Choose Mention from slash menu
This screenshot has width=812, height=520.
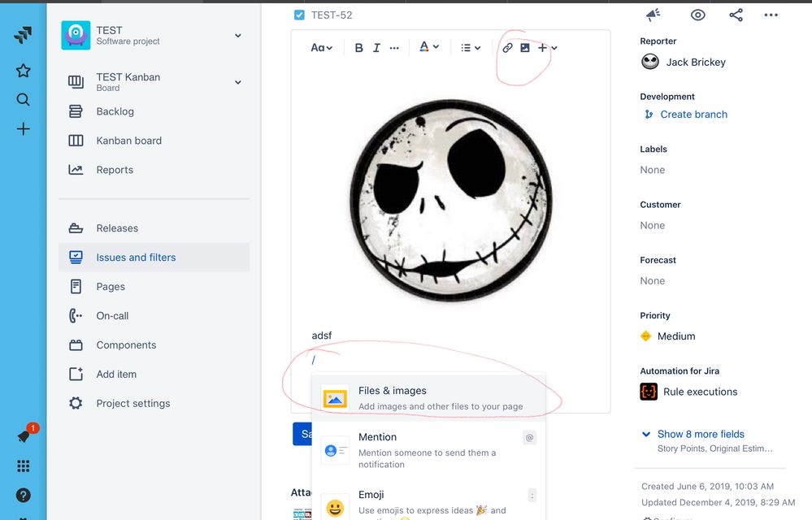click(x=429, y=450)
